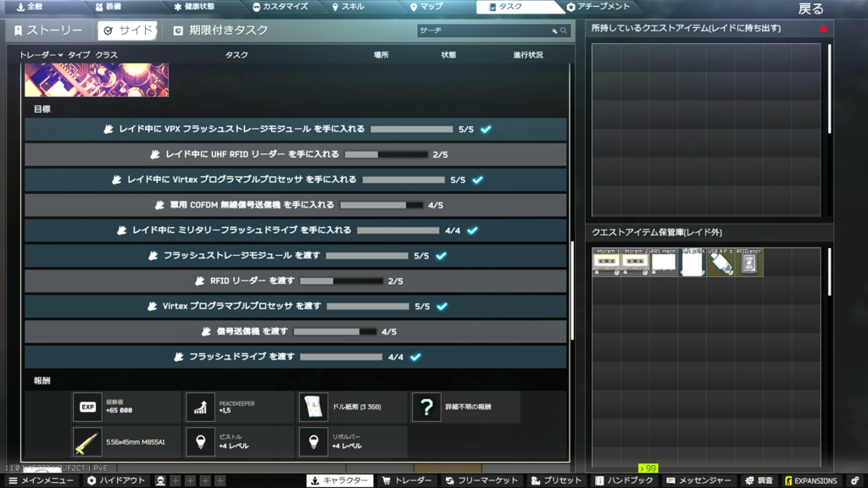Sort by 状態 status column

pyautogui.click(x=448, y=55)
